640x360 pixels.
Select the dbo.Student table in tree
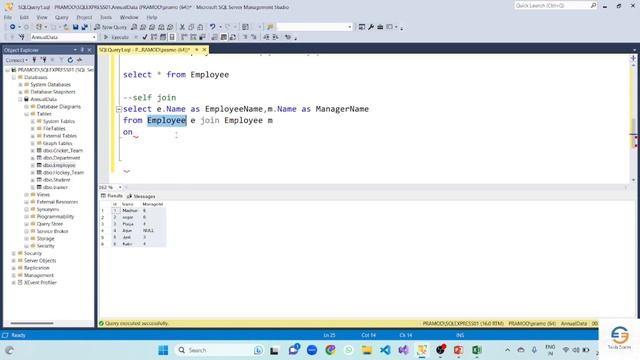tap(56, 180)
